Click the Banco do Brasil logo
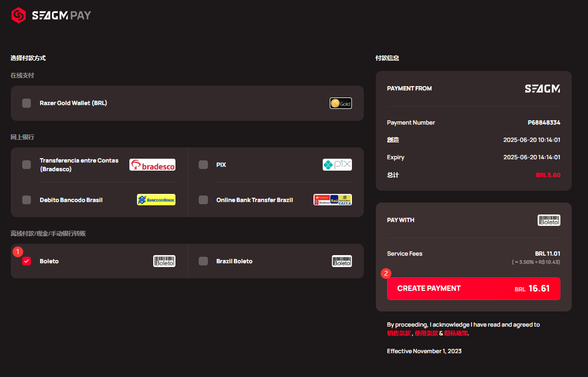 (156, 200)
